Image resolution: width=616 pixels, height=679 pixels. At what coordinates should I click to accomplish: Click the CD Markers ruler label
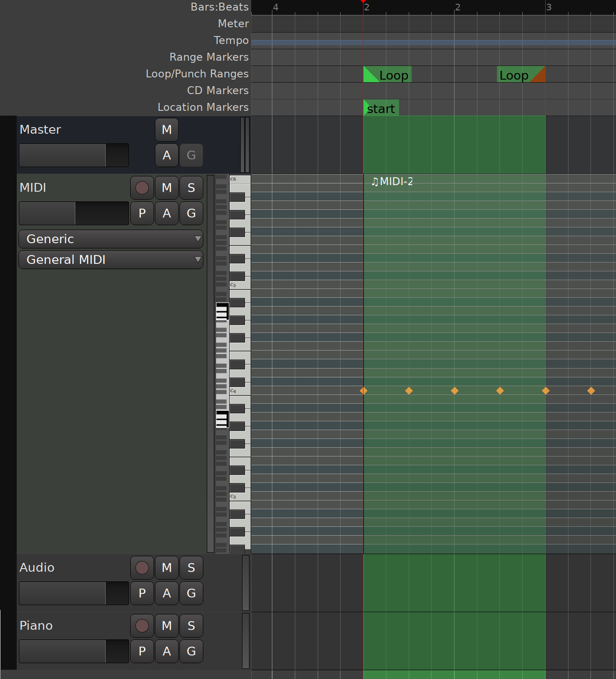218,91
